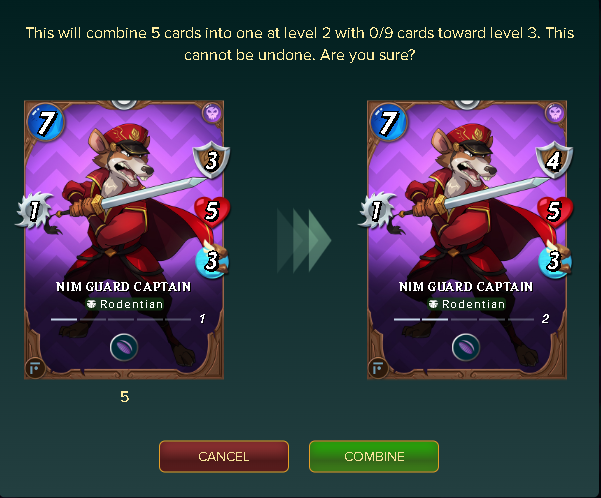Click the ability icon on level 2 card
Screen dimensions: 601x498
466,347
